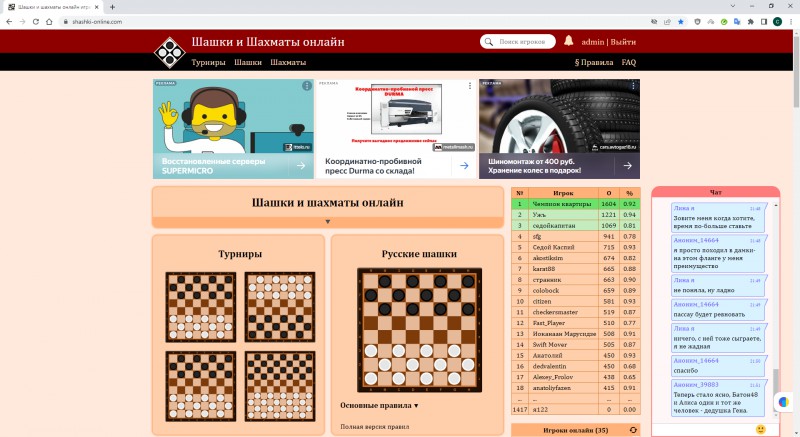Reload the browser page
The width and height of the screenshot is (800, 437).
36,21
